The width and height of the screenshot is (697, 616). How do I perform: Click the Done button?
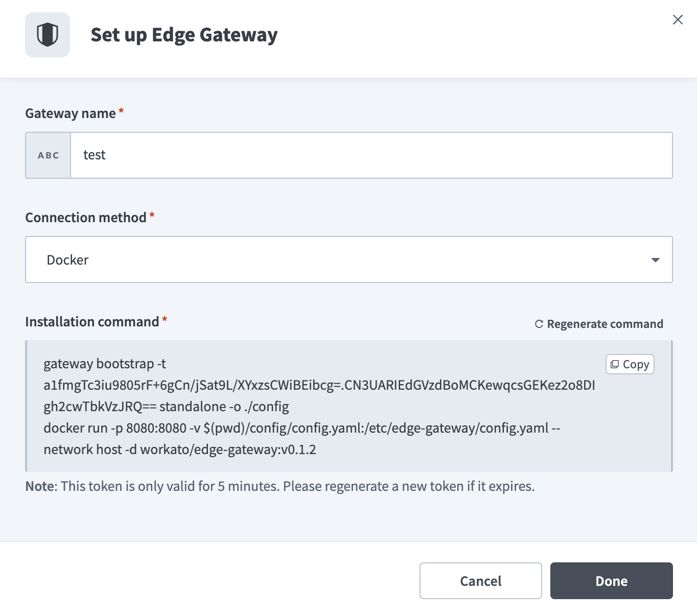[x=611, y=581]
